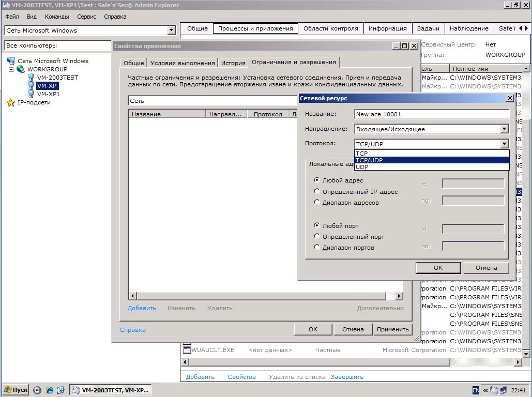Viewport: 532px width, 397px height.
Task: Open the Команды menu
Action: [x=57, y=17]
